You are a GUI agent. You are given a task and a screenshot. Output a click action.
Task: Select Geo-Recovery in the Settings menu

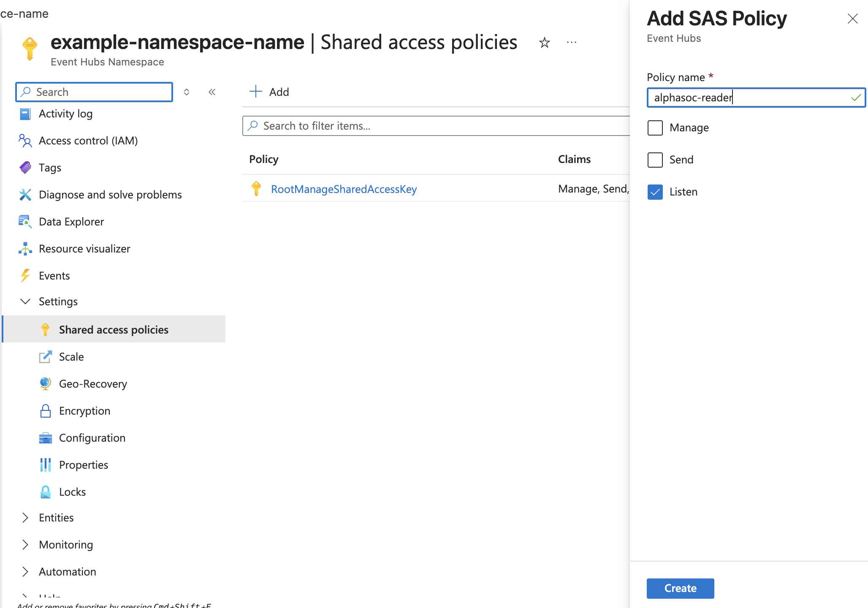[x=93, y=384]
